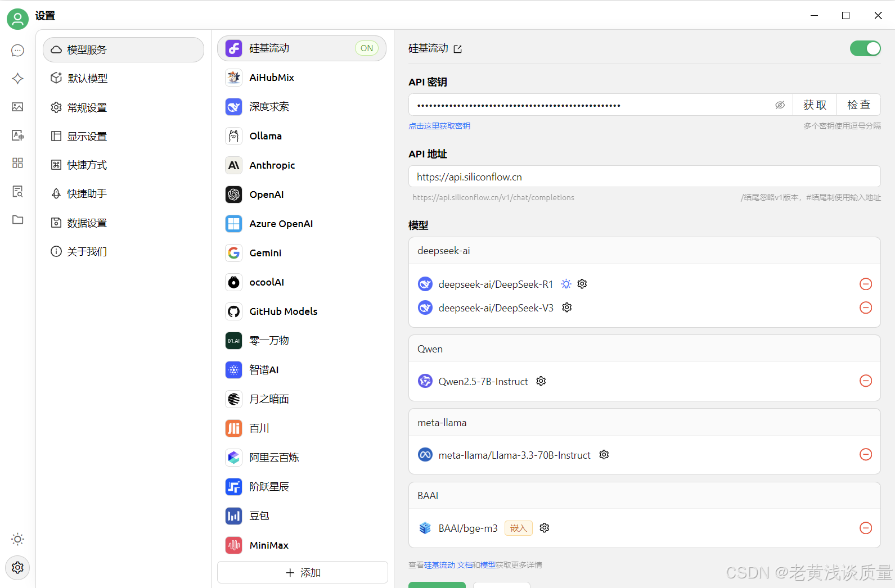Open the 模型 details link at bottom
This screenshot has height=588, width=895.
488,565
